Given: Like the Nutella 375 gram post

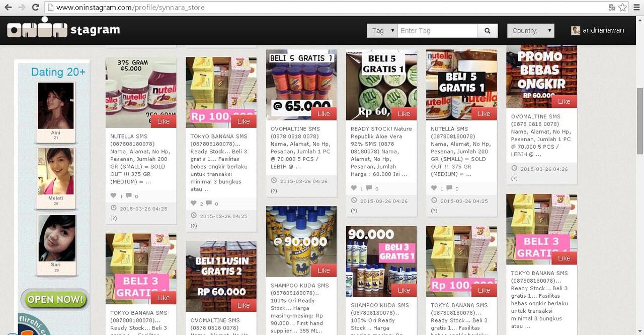Looking at the screenshot, I should [164, 121].
